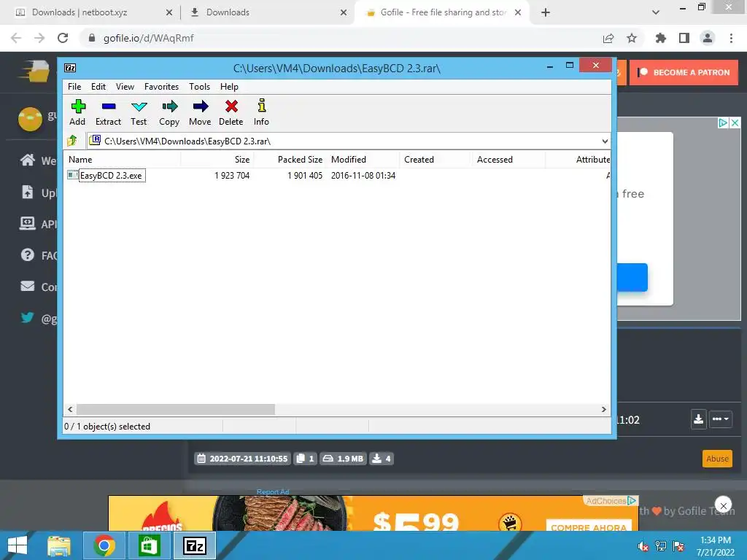Image resolution: width=747 pixels, height=560 pixels.
Task: Share this page from the address bar
Action: coord(608,38)
